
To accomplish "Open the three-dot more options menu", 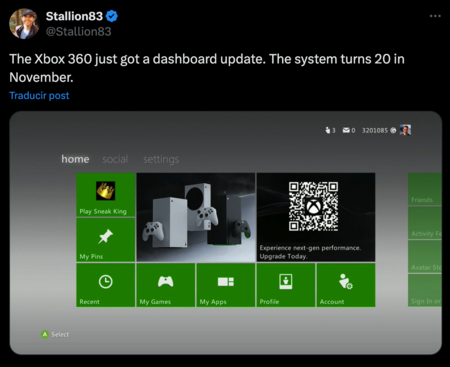I will click(x=435, y=16).
